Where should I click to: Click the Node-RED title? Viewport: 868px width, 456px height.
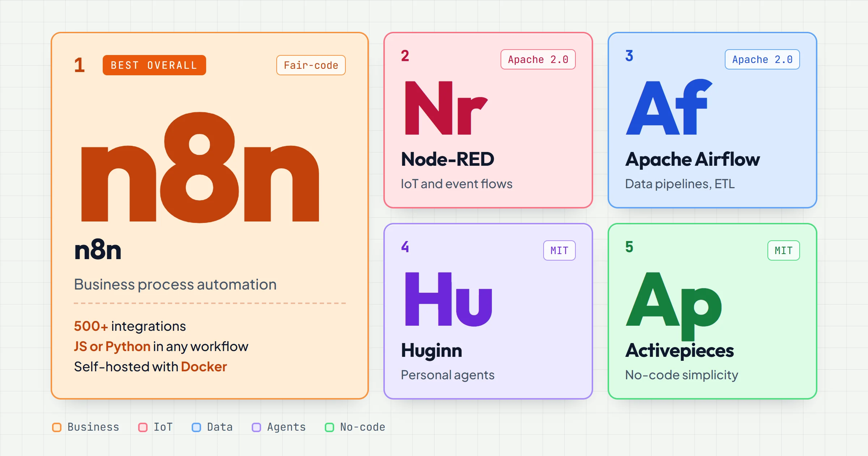click(x=448, y=159)
